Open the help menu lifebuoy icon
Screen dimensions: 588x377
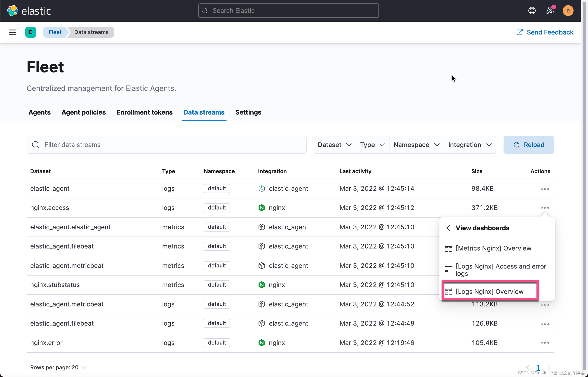(x=532, y=11)
